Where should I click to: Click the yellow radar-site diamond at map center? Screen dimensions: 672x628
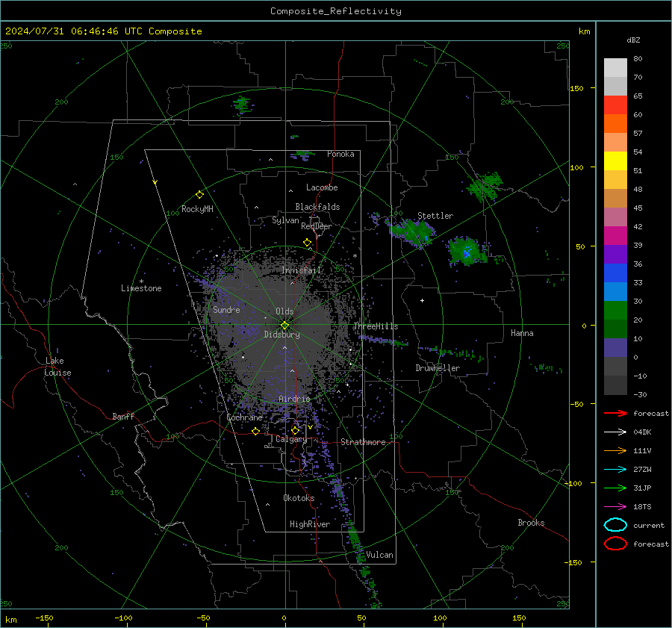[285, 326]
